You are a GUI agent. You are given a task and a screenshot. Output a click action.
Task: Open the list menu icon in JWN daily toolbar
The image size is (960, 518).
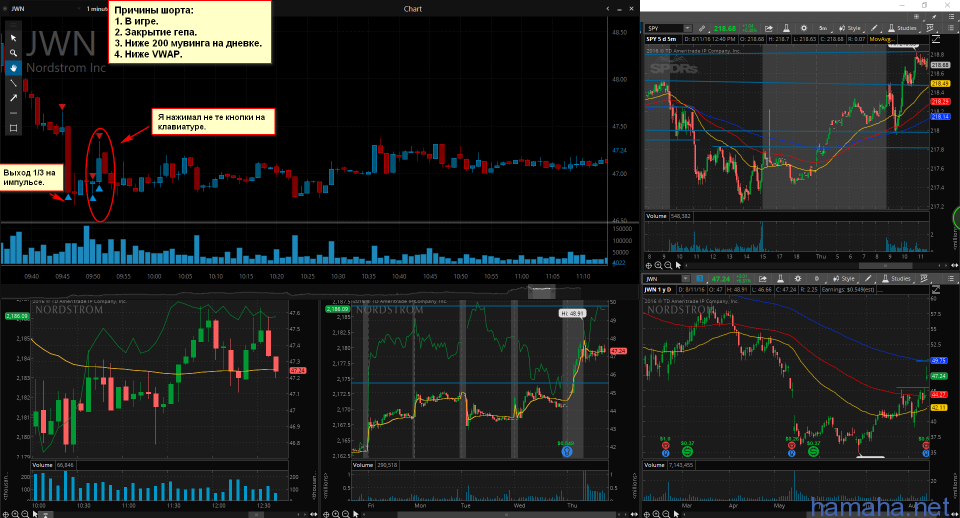pos(951,279)
